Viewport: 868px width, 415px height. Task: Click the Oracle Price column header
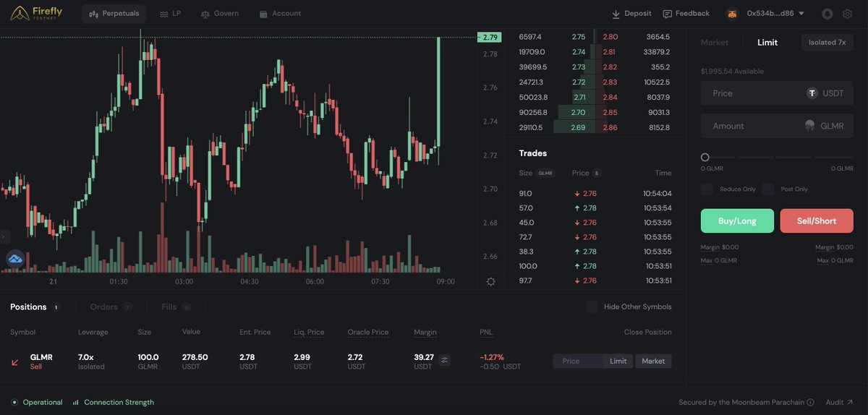pos(367,332)
